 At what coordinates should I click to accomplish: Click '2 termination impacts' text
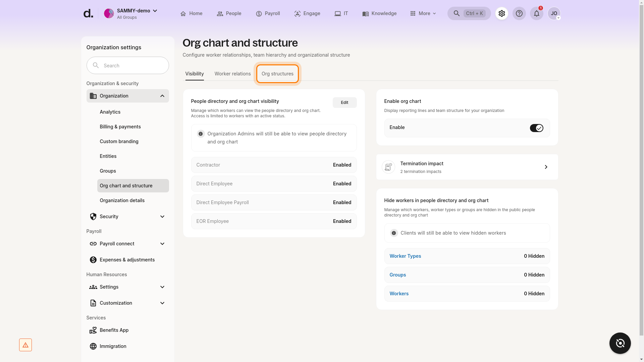421,172
